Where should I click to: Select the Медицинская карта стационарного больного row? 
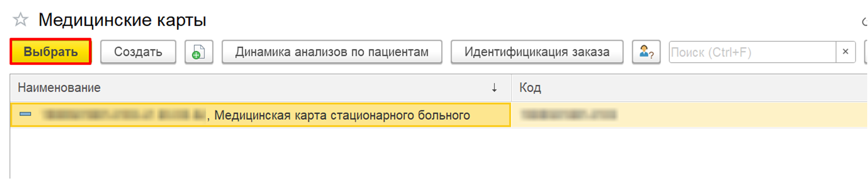pyautogui.click(x=439, y=115)
